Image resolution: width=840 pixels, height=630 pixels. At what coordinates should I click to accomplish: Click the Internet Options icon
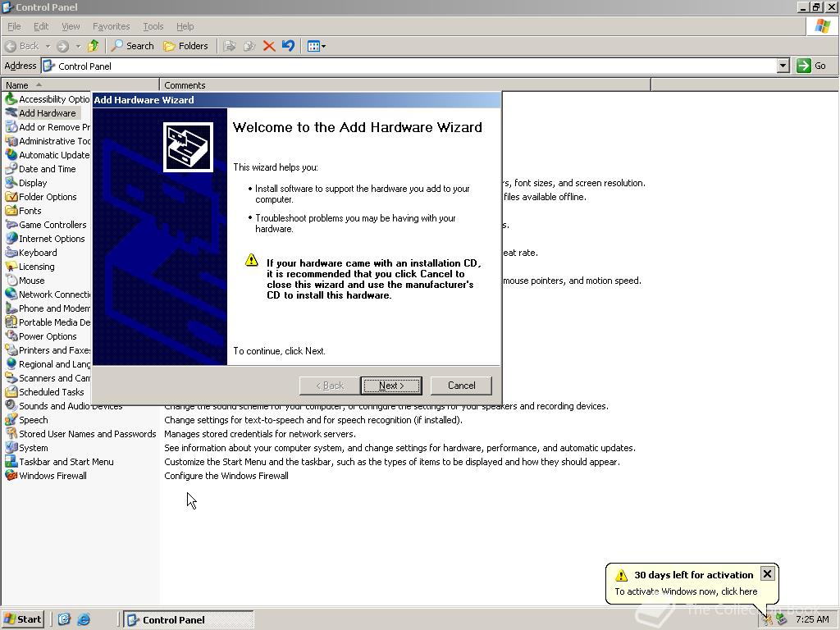[x=11, y=239]
